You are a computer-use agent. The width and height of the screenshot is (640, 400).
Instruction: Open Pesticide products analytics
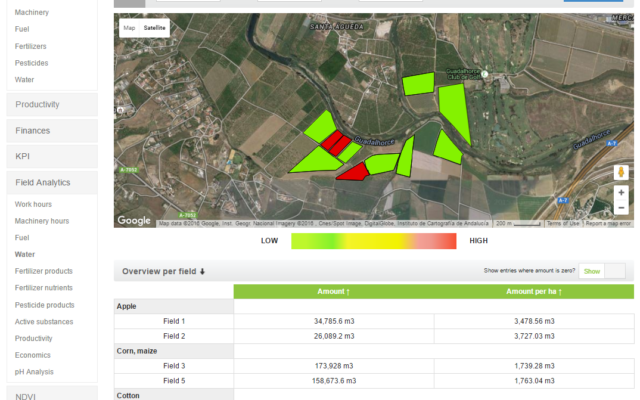tap(44, 305)
